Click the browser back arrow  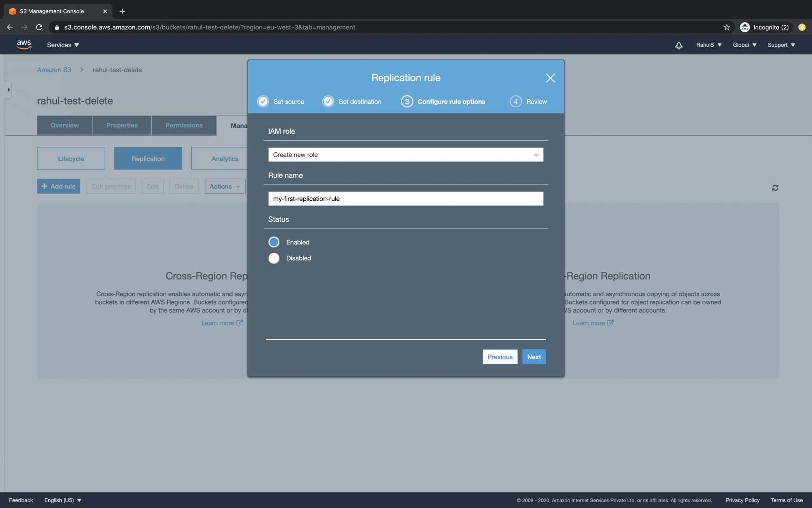[x=10, y=27]
